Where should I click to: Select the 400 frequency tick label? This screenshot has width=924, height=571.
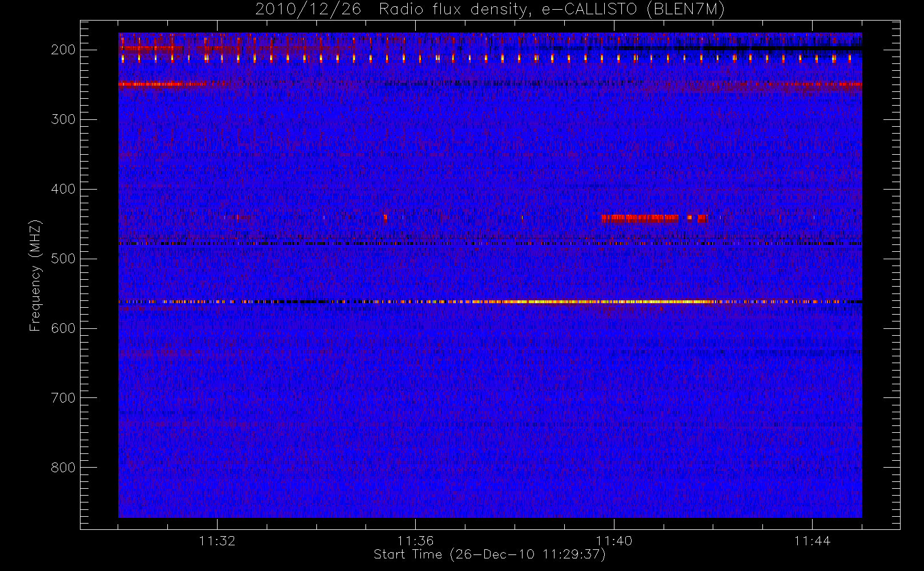coord(63,189)
